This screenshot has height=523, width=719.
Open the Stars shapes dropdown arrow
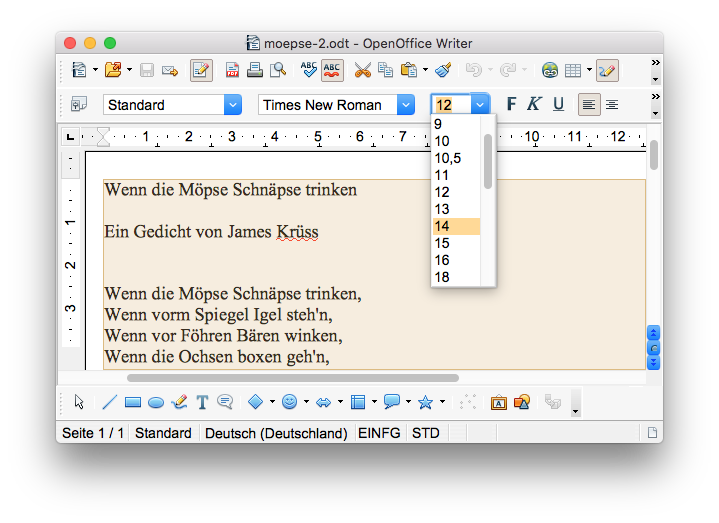[442, 402]
